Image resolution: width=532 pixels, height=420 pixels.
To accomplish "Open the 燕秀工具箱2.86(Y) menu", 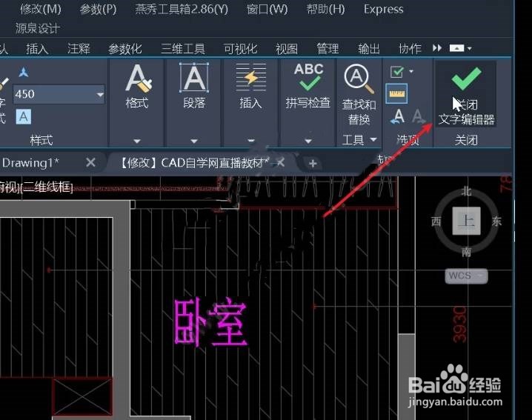I will 182,9.
